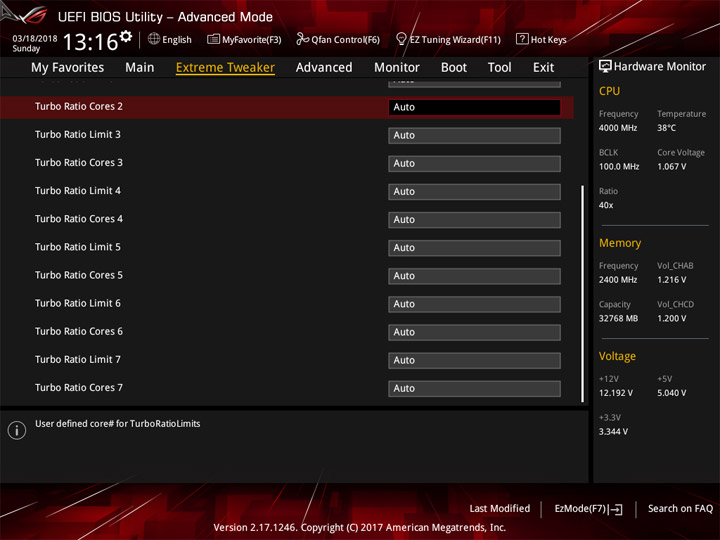Open the settings gear beside the clock

(x=126, y=36)
